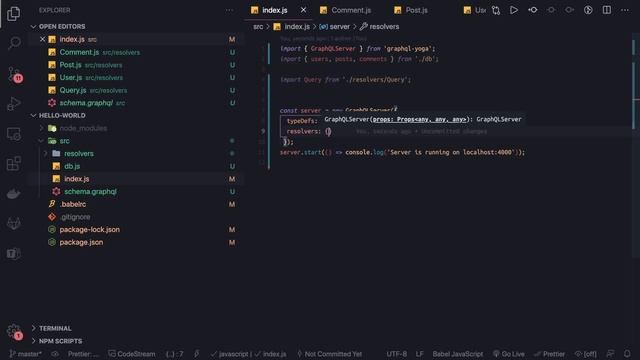The height and width of the screenshot is (360, 640).
Task: Split the editor right
Action: pyautogui.click(x=607, y=10)
